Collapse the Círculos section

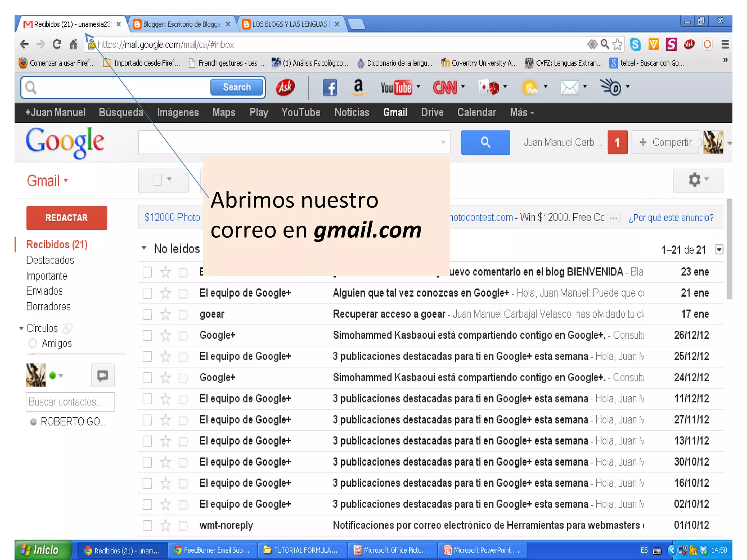[x=21, y=328]
